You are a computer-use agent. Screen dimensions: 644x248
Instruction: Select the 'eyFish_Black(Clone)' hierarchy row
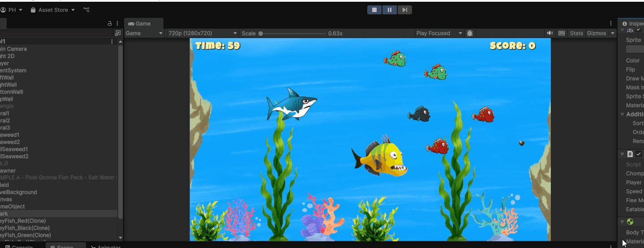(59, 228)
